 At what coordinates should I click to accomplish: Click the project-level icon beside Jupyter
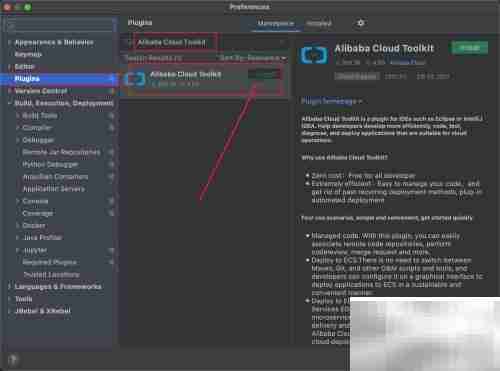111,250
